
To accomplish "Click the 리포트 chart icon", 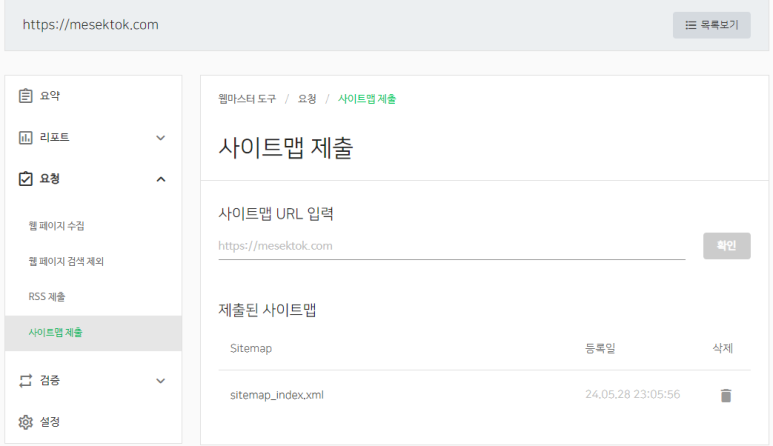I will pos(26,137).
